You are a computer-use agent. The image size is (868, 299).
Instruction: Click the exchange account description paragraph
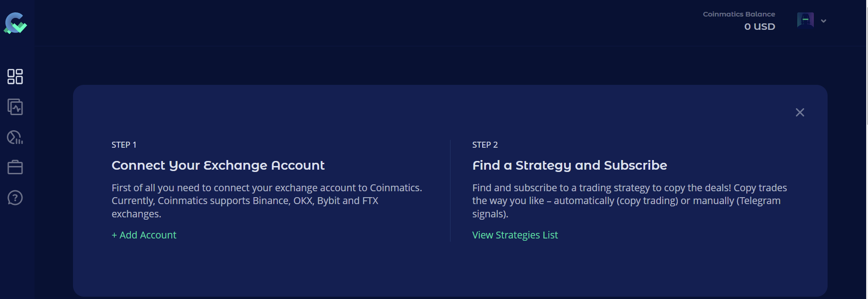(x=266, y=201)
